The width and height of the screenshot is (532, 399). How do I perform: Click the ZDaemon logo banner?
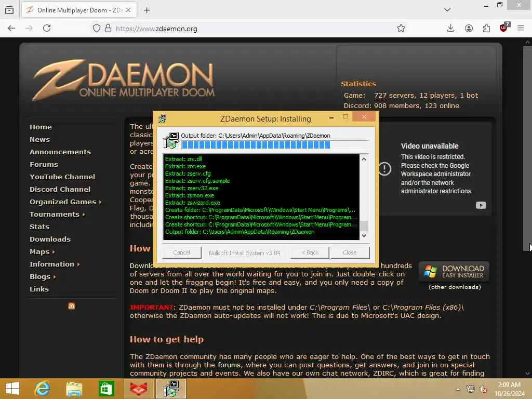tap(124, 81)
